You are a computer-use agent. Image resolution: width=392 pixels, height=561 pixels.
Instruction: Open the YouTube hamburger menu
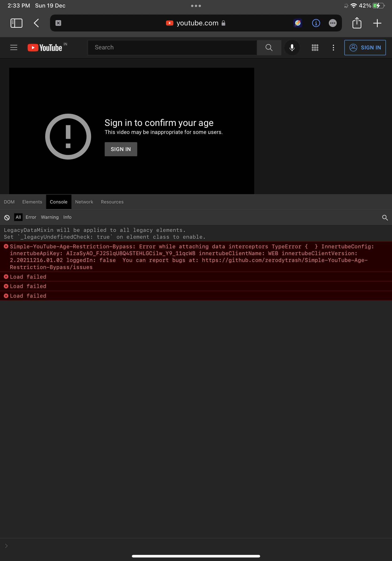coord(14,47)
